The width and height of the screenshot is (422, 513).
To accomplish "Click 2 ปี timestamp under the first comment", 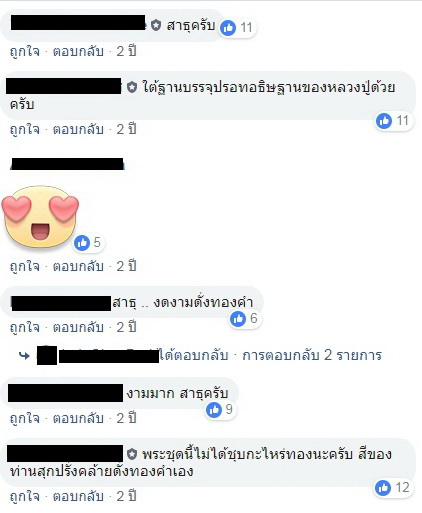I will pyautogui.click(x=126, y=51).
